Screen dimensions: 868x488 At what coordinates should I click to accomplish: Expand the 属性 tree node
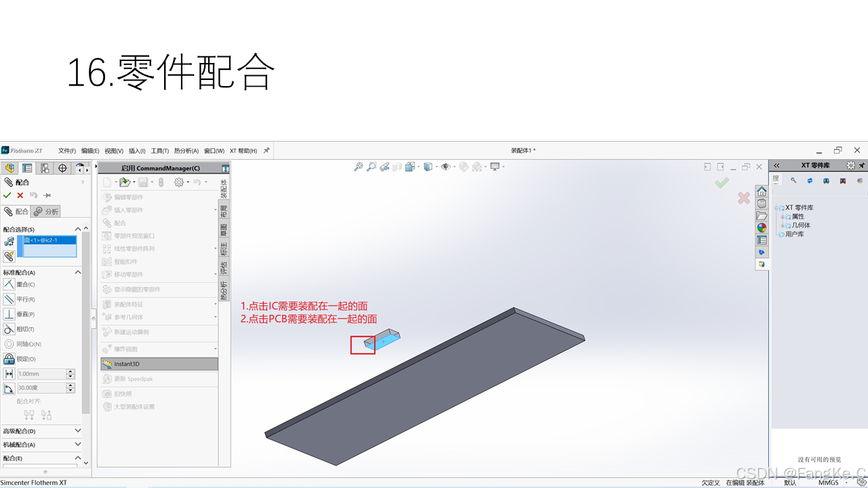pyautogui.click(x=783, y=217)
